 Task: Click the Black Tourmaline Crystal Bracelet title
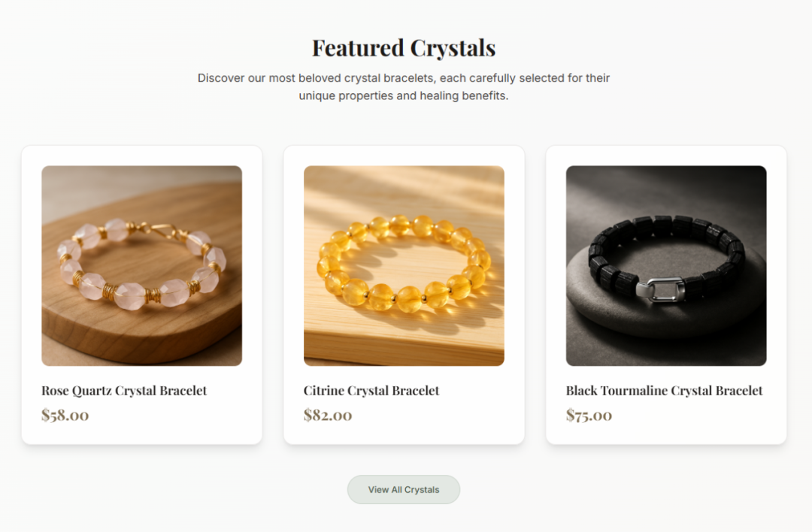tap(664, 391)
